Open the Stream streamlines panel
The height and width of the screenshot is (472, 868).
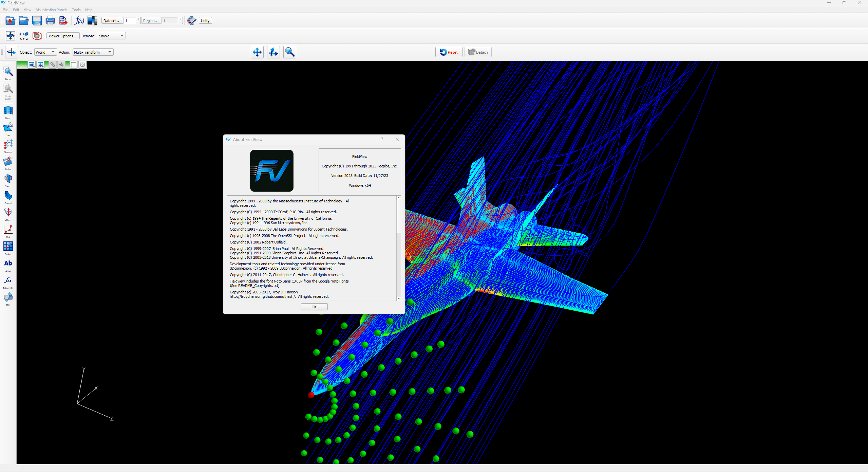pyautogui.click(x=8, y=147)
